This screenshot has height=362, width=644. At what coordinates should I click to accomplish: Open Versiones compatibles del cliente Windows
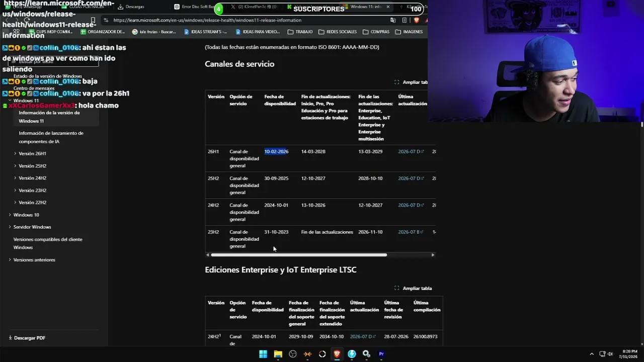point(48,243)
